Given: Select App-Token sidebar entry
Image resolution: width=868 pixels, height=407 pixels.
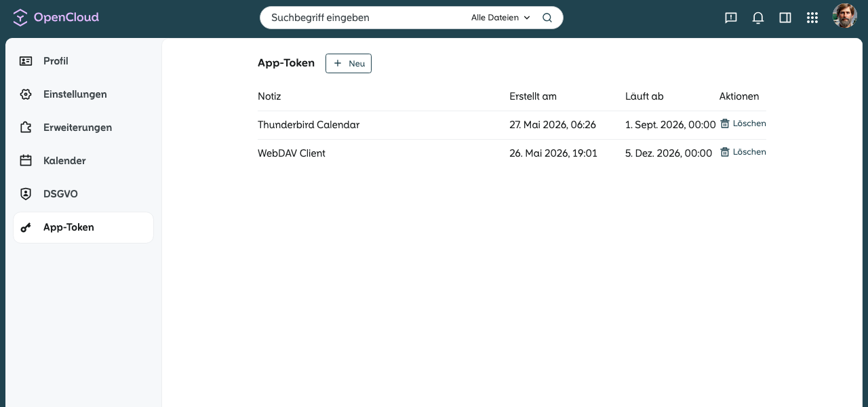Looking at the screenshot, I should click(83, 227).
